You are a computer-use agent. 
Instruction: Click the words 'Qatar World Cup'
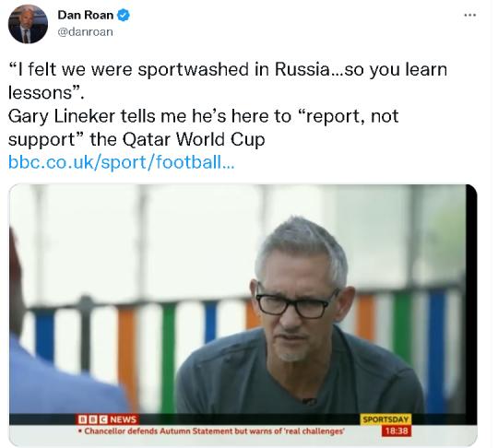click(194, 139)
